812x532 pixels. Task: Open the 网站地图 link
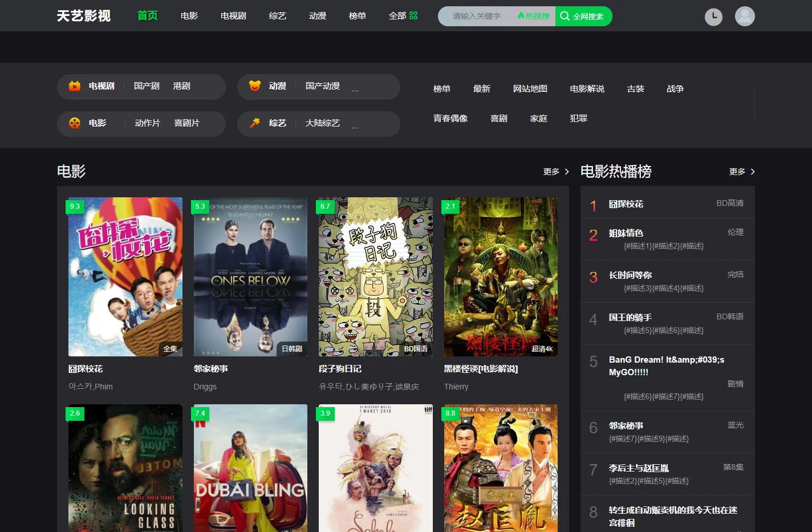pos(530,89)
